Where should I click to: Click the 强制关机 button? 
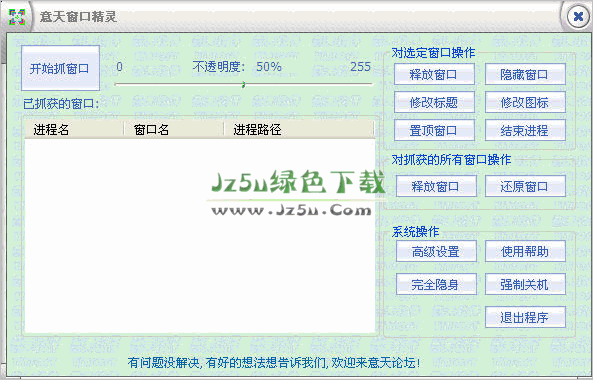(525, 284)
